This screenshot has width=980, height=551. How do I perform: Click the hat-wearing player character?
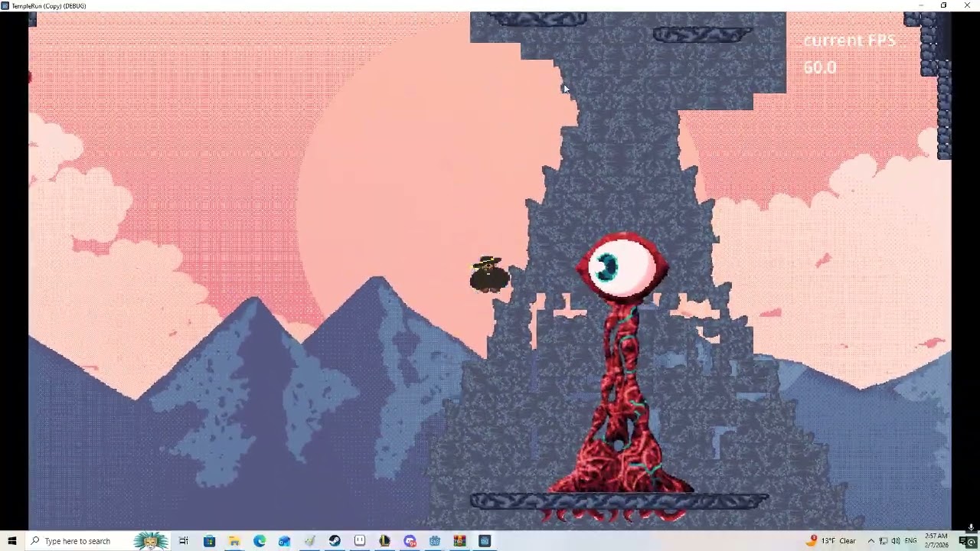(x=489, y=275)
